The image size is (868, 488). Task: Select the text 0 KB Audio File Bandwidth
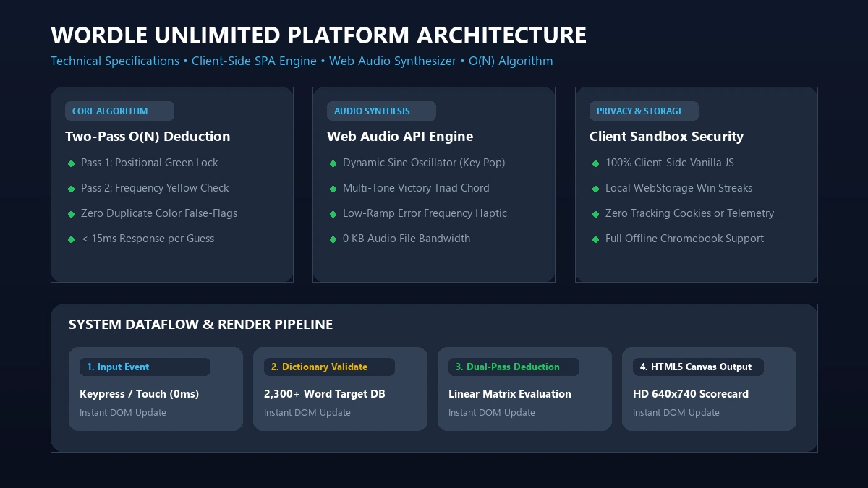(407, 239)
